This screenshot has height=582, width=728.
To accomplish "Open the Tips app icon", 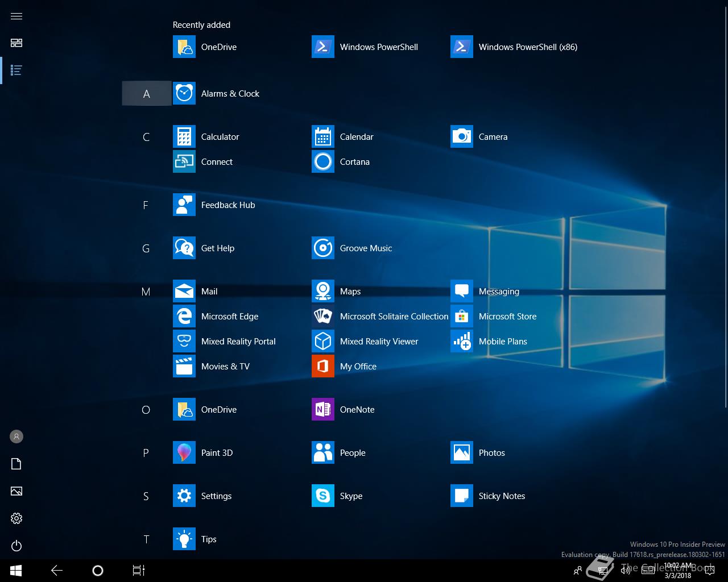I will [184, 539].
